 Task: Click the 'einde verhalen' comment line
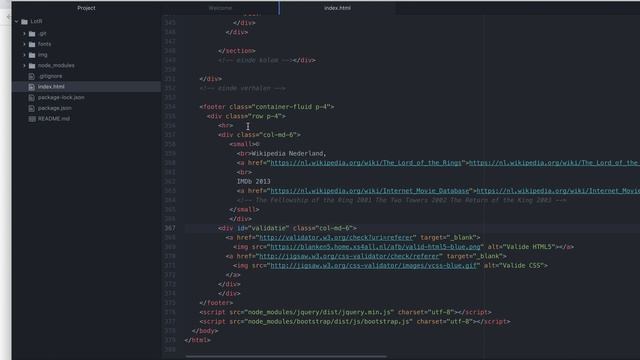point(242,88)
